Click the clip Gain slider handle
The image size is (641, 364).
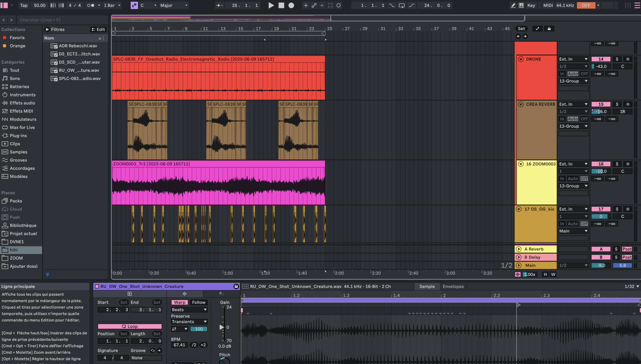[x=222, y=327]
